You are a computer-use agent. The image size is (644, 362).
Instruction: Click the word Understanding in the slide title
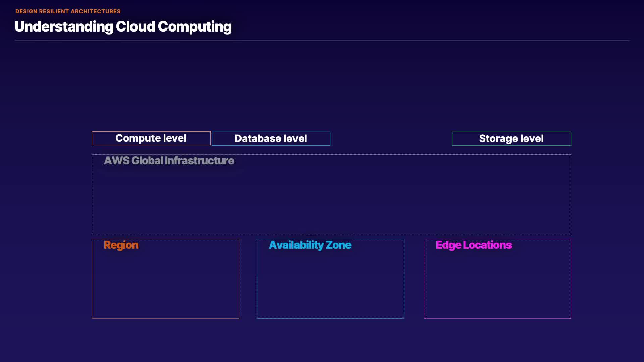click(64, 27)
